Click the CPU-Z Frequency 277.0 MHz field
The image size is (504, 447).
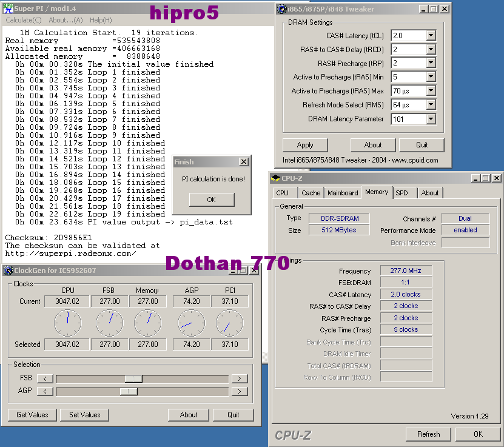[406, 271]
